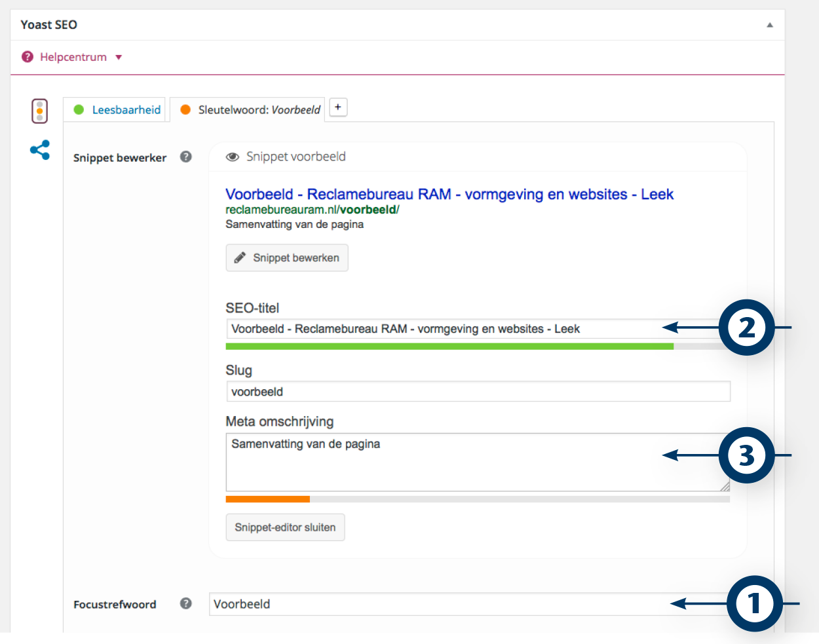Expand the Helpcentrum dropdown arrow

pyautogui.click(x=119, y=58)
